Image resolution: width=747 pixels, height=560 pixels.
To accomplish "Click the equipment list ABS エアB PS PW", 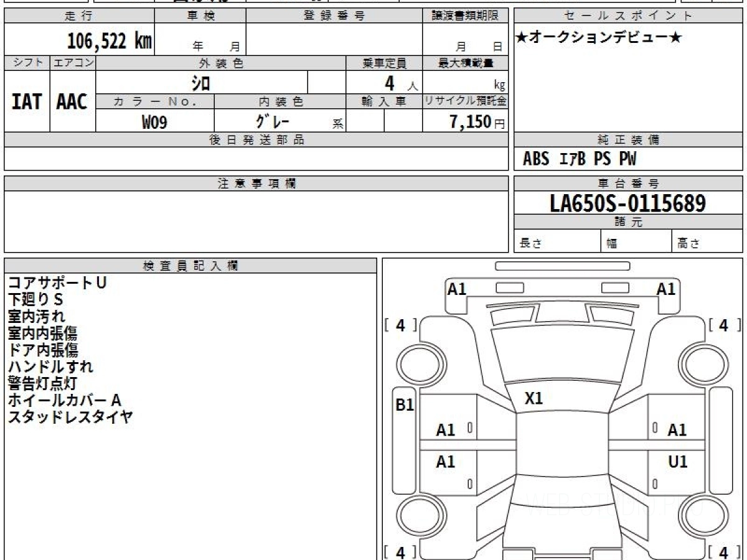I will [x=580, y=159].
